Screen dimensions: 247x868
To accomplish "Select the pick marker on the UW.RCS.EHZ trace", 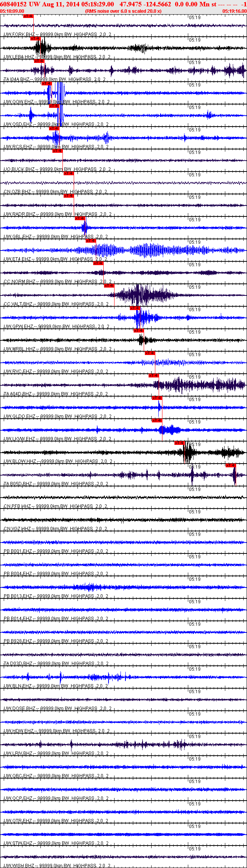I will tap(54, 128).
